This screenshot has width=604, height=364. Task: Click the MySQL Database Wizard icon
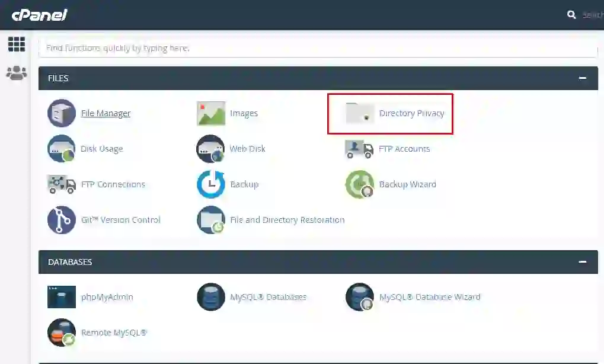click(360, 297)
